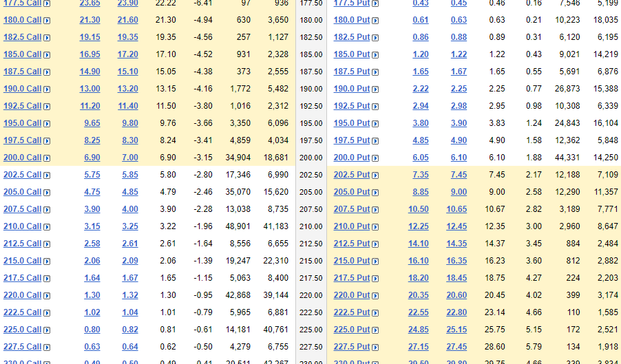621x364 pixels.
Task: Open the 222.5 Call option link
Action: (22, 312)
